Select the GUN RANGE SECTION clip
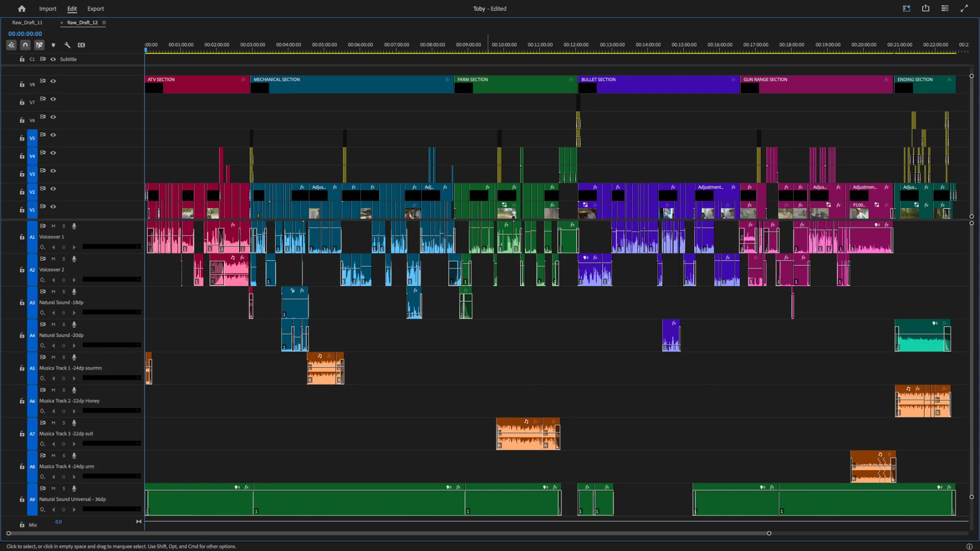The height and width of the screenshot is (551, 980). point(817,84)
